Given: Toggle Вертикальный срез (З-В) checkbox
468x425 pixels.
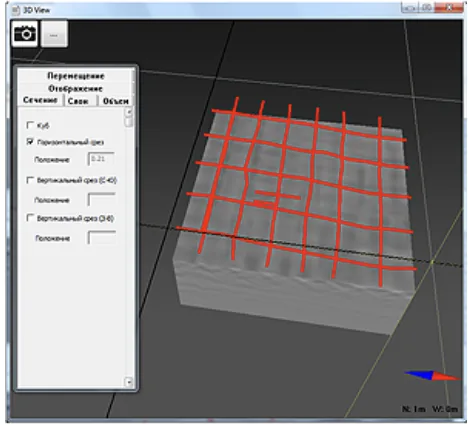Looking at the screenshot, I should 30,218.
